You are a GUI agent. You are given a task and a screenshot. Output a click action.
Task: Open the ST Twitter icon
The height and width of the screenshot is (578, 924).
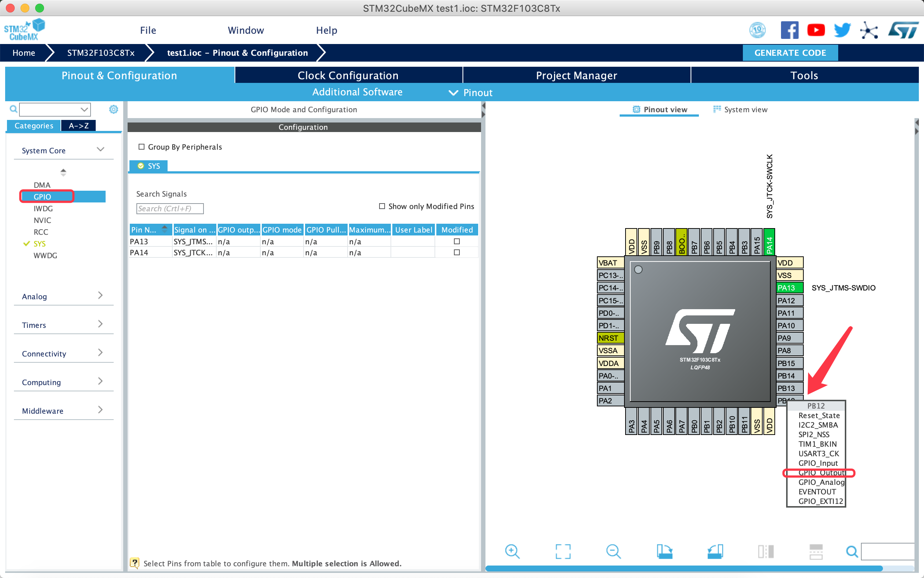(x=842, y=30)
